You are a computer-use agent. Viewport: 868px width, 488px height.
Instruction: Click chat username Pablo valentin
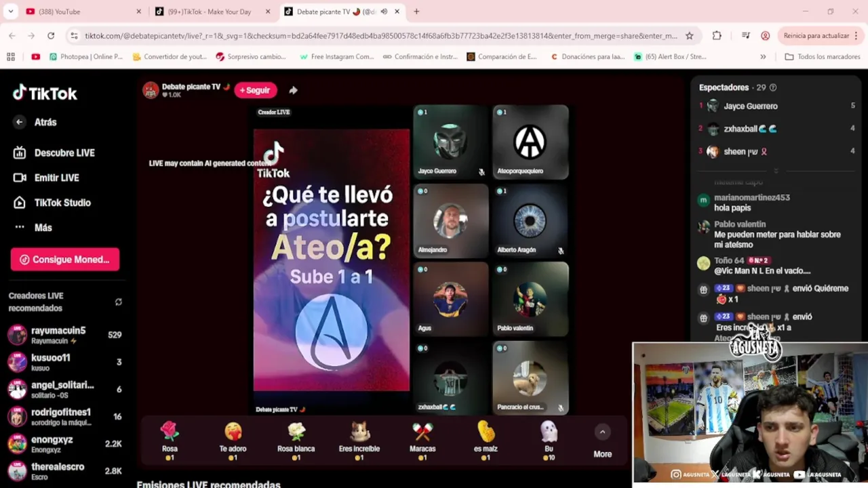(x=740, y=224)
